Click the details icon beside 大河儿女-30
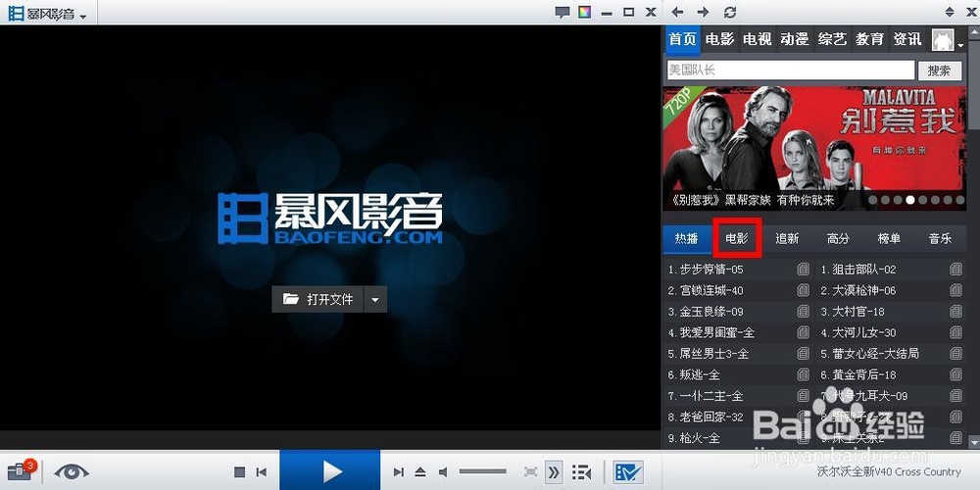This screenshot has width=980, height=490. click(955, 333)
